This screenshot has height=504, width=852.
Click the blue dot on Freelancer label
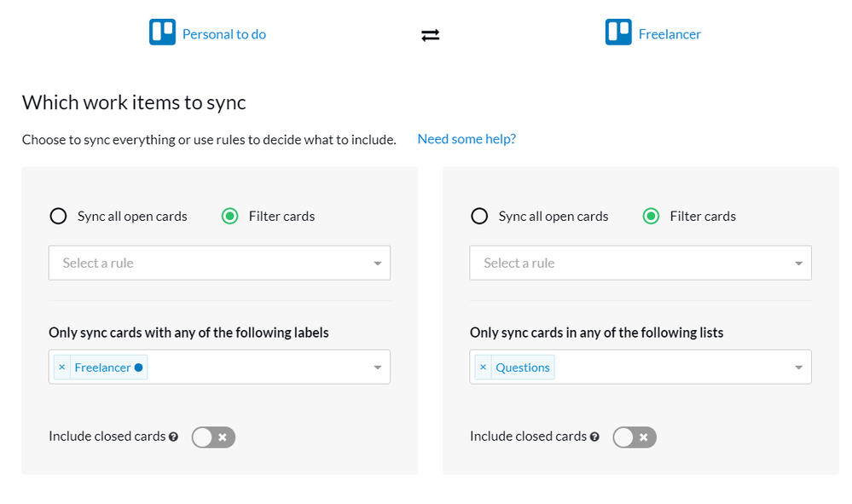[139, 368]
